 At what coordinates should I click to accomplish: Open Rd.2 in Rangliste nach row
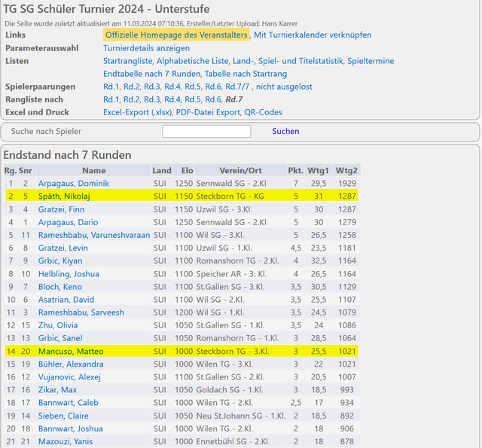pyautogui.click(x=132, y=99)
